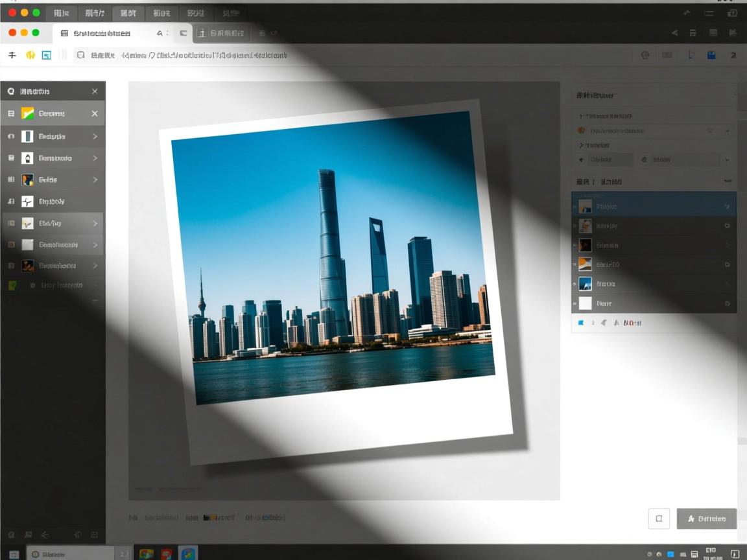Image resolution: width=747 pixels, height=560 pixels.
Task: Click the blue floppy-disk save icon
Action: [x=711, y=55]
